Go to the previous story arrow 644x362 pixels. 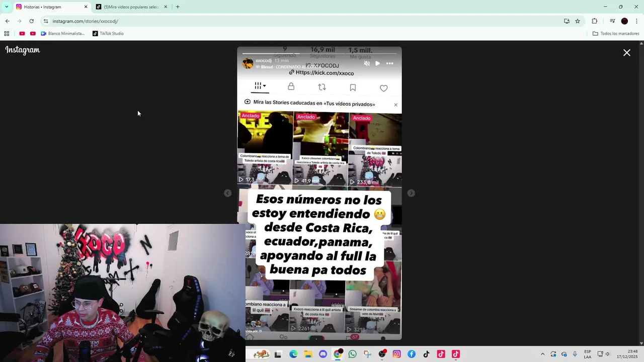(228, 193)
